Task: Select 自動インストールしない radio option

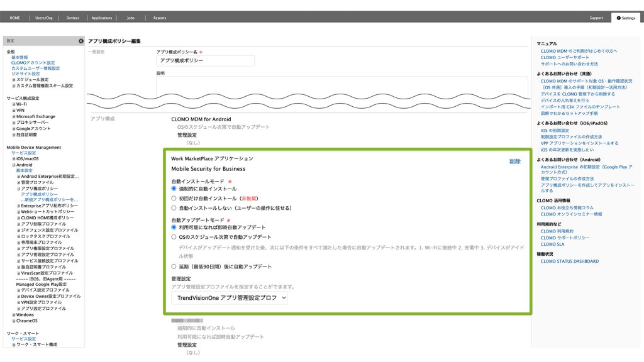Action: point(174,207)
